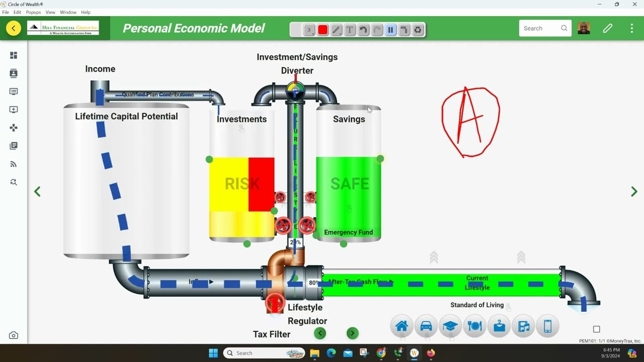Open the dashboard grid icon in sidebar
Viewport: 644px width, 362px height.
[14, 55]
